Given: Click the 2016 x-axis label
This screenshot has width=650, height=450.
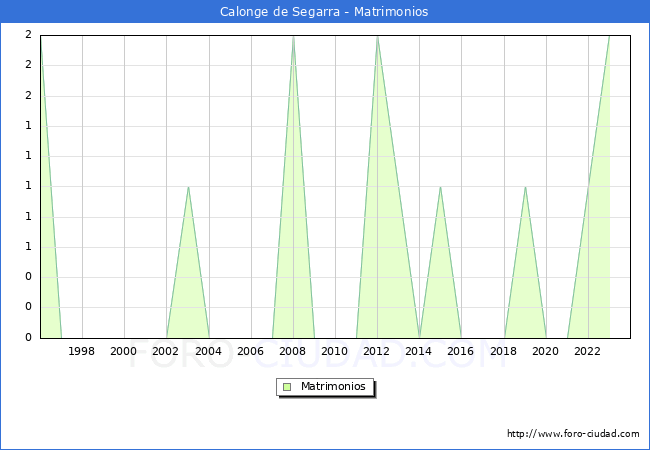Looking at the screenshot, I should (x=460, y=351).
